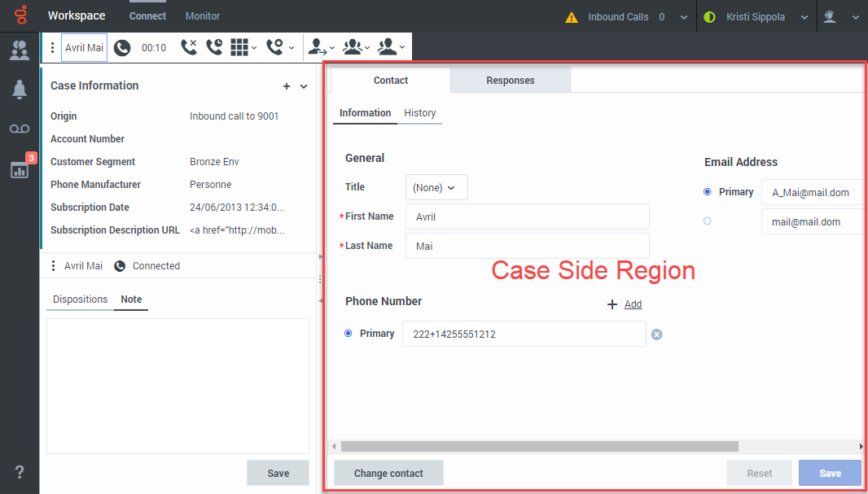The image size is (868, 494).
Task: Remove the primary phone number entry
Action: click(x=657, y=334)
